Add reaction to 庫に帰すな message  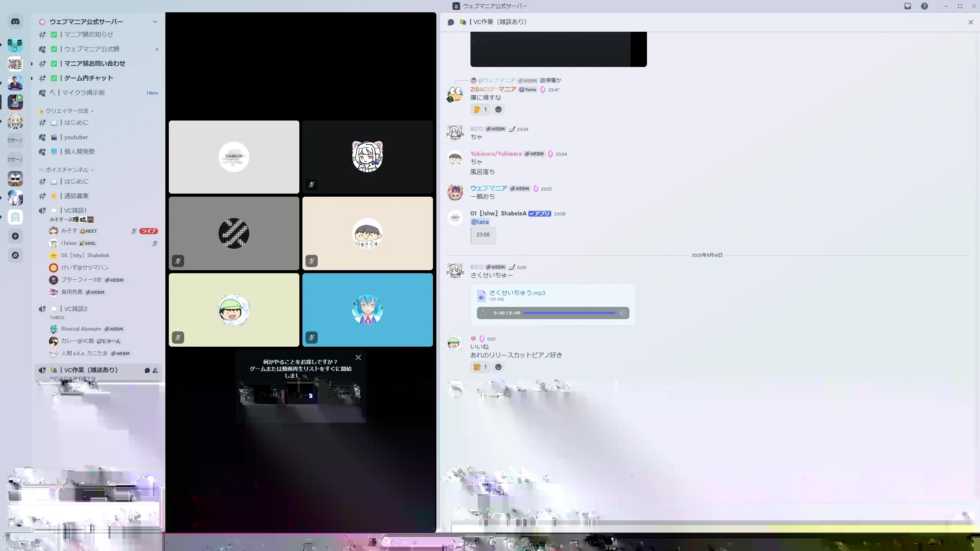pyautogui.click(x=498, y=109)
